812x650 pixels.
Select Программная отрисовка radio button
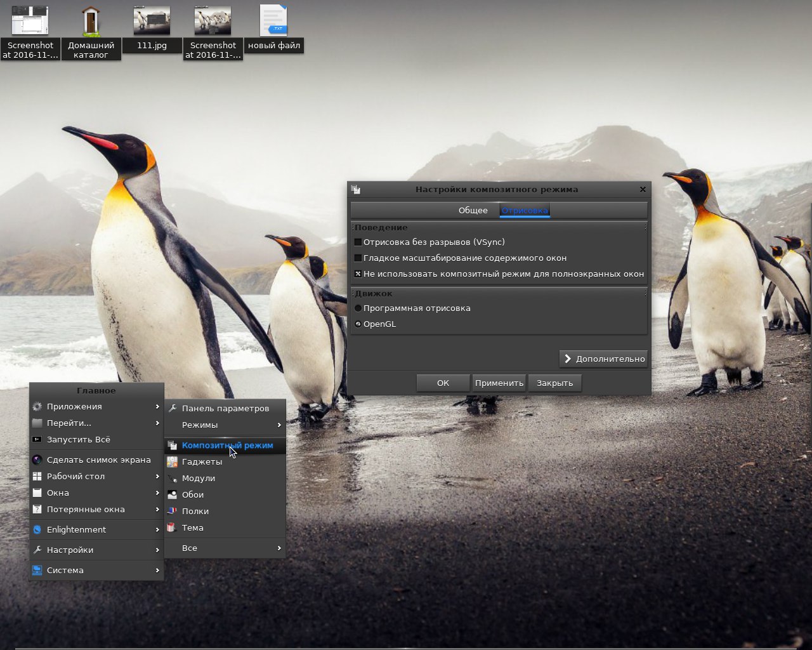click(x=358, y=308)
